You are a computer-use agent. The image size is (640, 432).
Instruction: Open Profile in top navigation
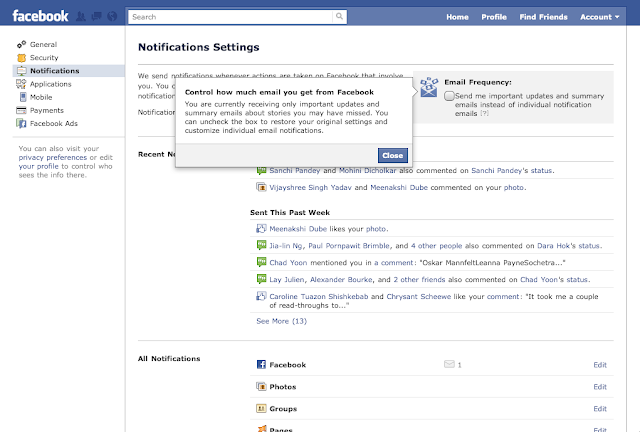494,17
